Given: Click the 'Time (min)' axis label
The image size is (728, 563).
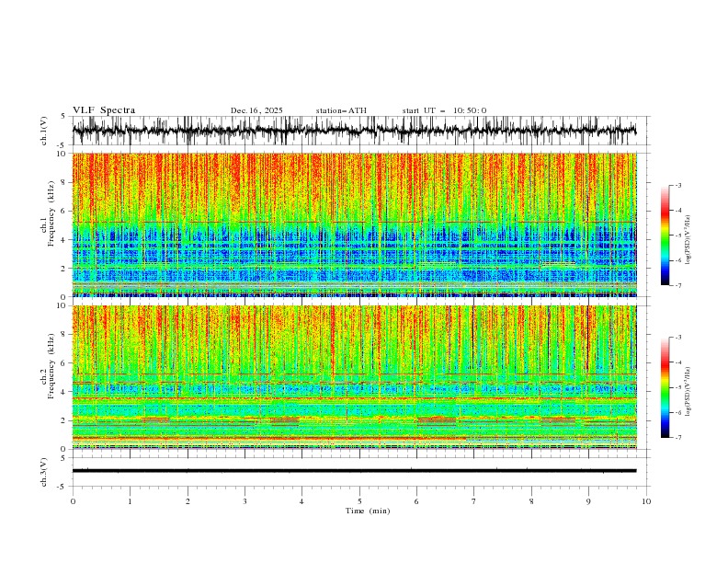Looking at the screenshot, I should tap(368, 511).
